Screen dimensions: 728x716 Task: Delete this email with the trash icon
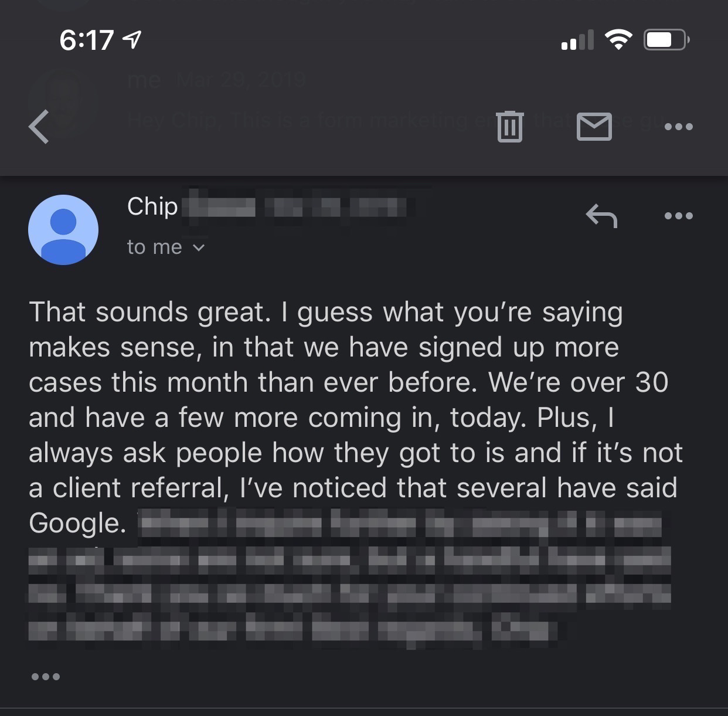pyautogui.click(x=509, y=127)
